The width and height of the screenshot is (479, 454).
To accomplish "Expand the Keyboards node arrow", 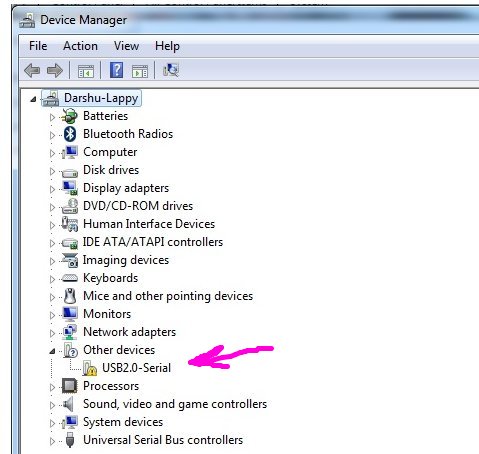I will (x=52, y=279).
